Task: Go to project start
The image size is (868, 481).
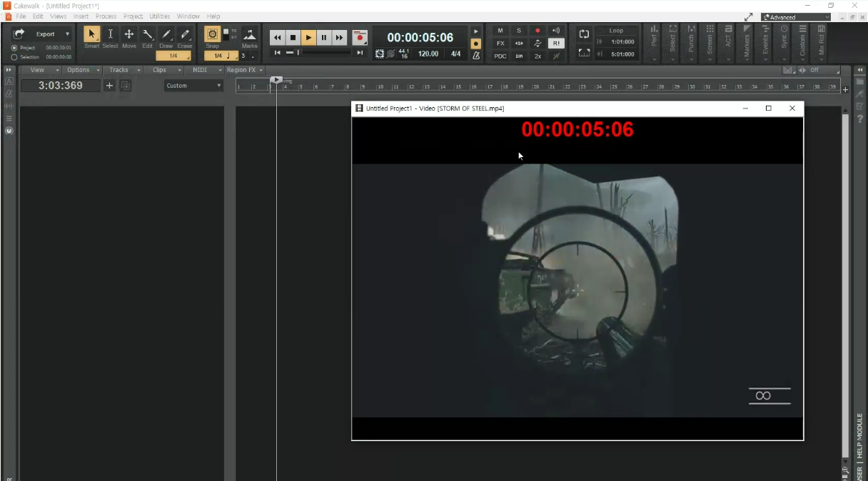Action: pos(278,53)
